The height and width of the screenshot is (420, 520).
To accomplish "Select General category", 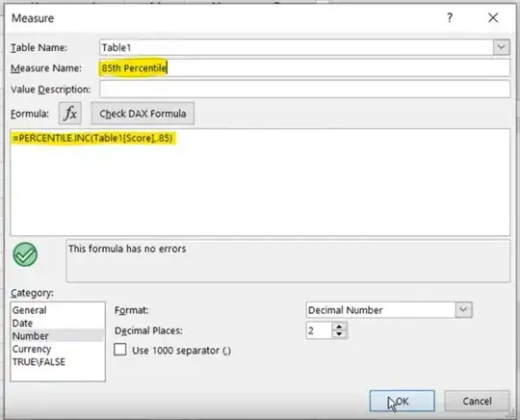I will (x=58, y=310).
